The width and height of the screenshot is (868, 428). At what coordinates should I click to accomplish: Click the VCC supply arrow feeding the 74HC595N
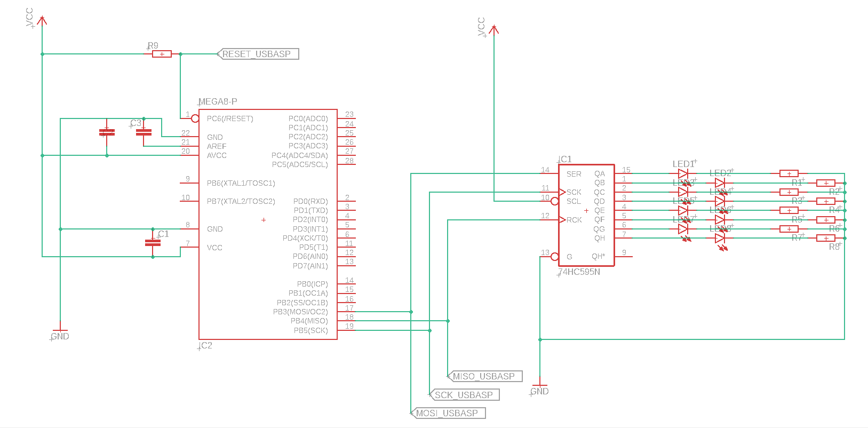tap(494, 29)
